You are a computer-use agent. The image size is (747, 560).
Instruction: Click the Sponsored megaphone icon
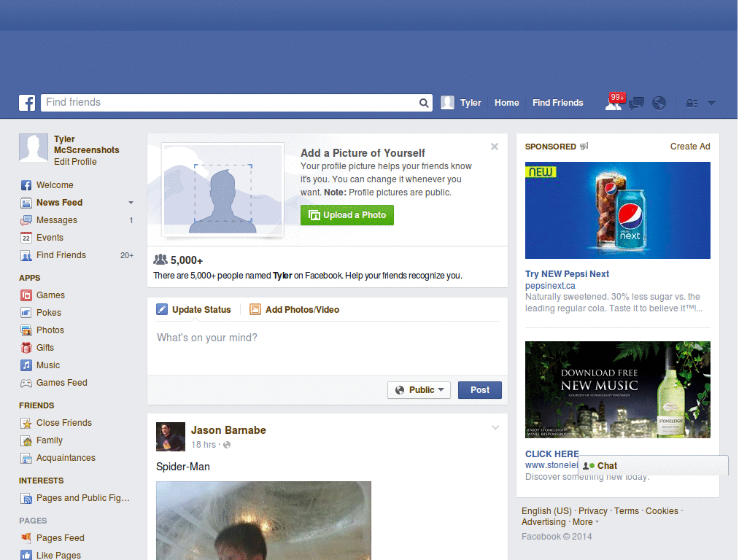point(584,146)
